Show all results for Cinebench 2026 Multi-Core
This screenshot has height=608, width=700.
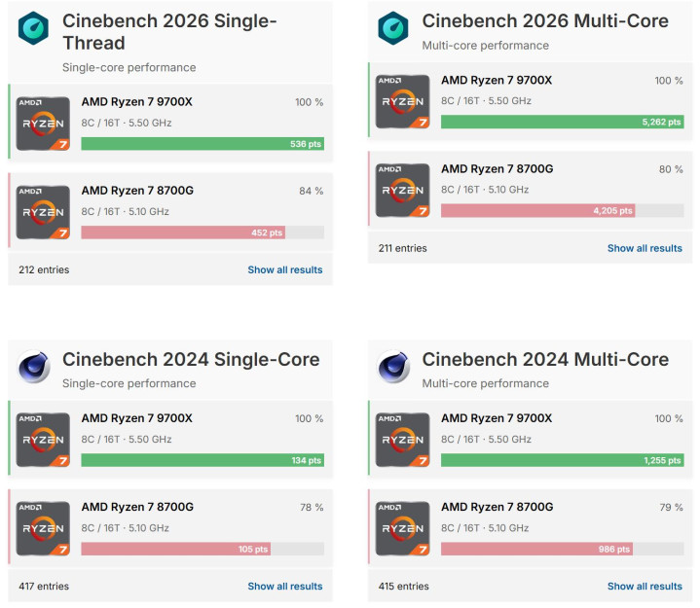click(645, 248)
